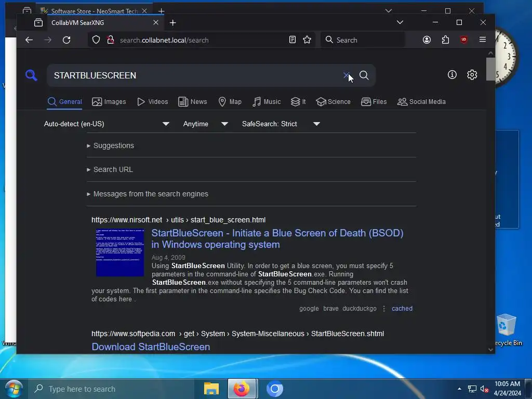Viewport: 532px width, 399px height.
Task: Open the extensions puzzle icon
Action: pos(445,40)
